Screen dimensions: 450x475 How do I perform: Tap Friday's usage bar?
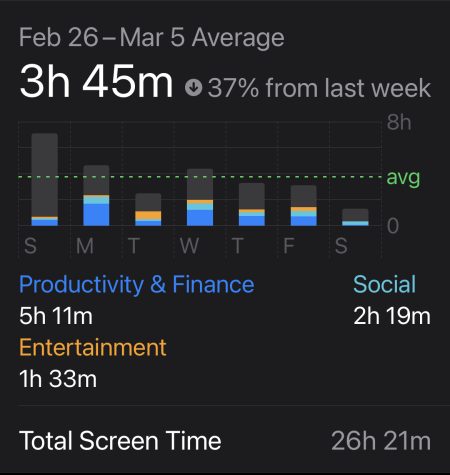point(304,206)
